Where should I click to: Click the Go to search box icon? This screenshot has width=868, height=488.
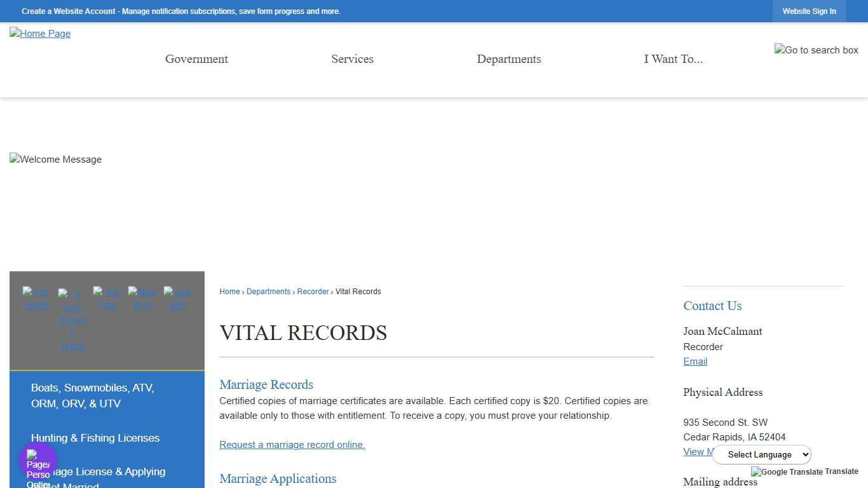point(817,50)
